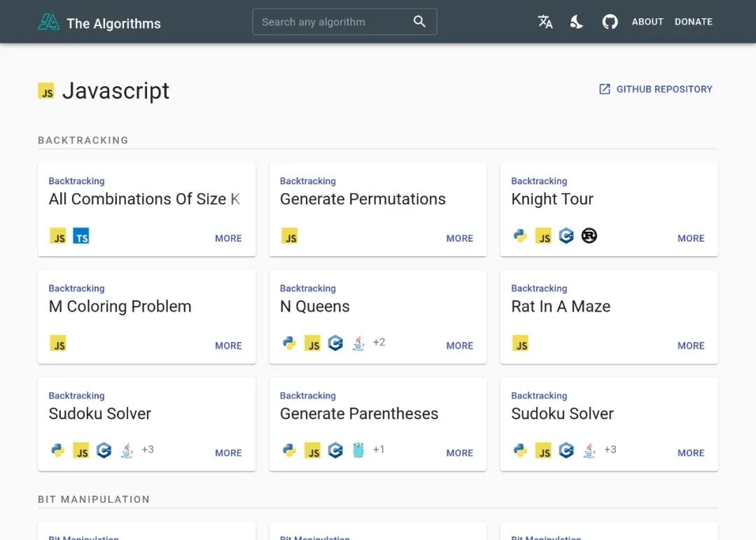Click the Javascript page heading
Viewport: 756px width, 540px height.
coord(115,91)
